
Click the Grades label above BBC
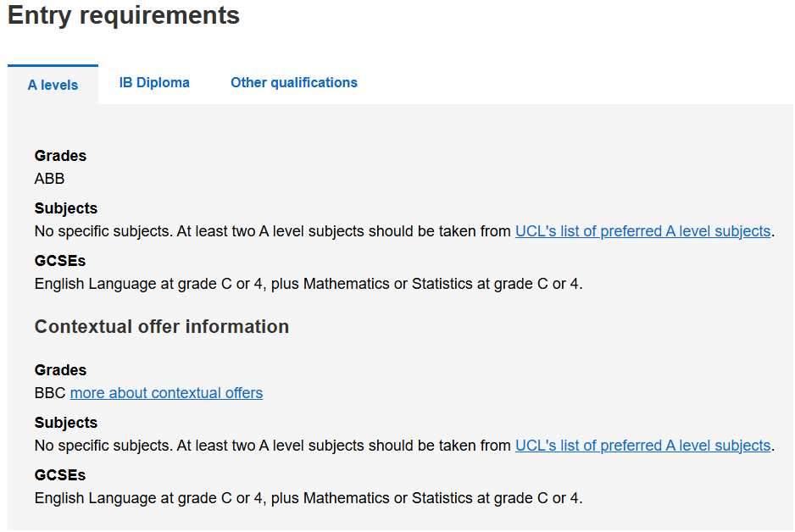pyautogui.click(x=60, y=370)
